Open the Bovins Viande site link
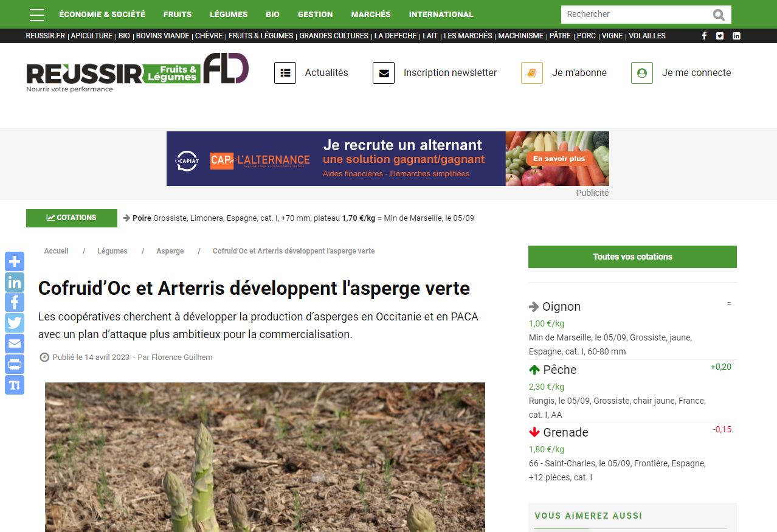This screenshot has height=532, width=777. coord(162,36)
